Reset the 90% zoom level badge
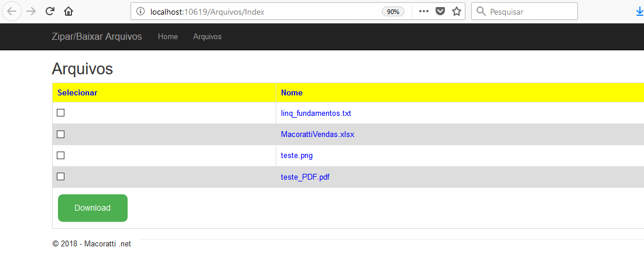This screenshot has width=644, height=254. pyautogui.click(x=393, y=12)
